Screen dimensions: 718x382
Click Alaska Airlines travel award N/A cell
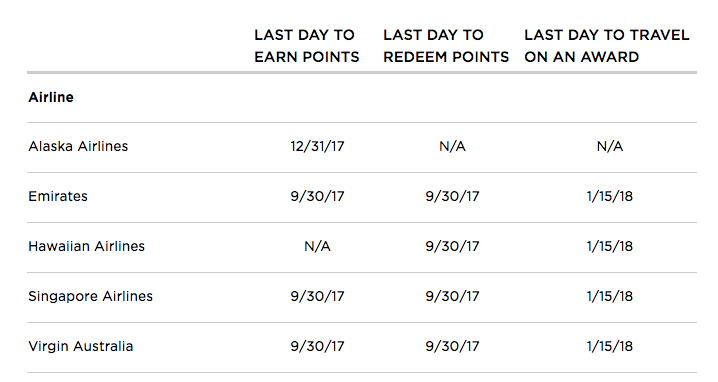coord(610,147)
